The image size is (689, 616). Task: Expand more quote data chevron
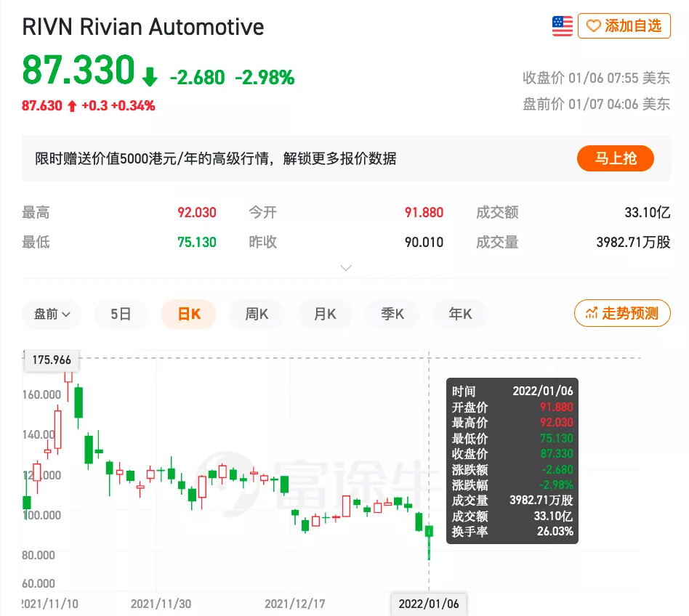pyautogui.click(x=346, y=268)
